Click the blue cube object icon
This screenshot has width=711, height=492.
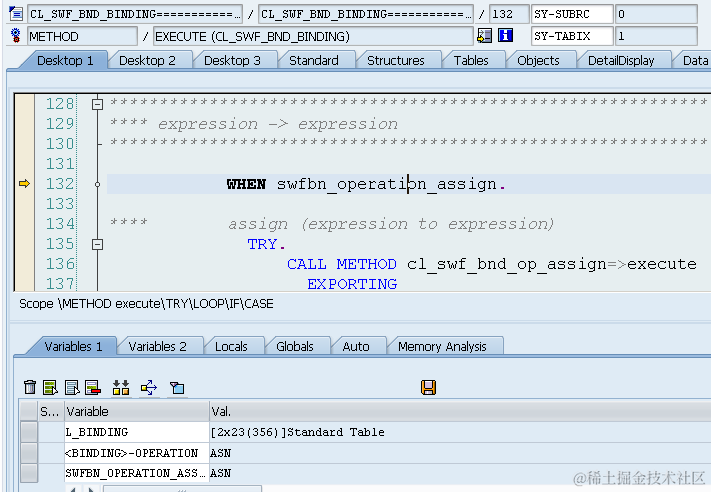tap(177, 387)
